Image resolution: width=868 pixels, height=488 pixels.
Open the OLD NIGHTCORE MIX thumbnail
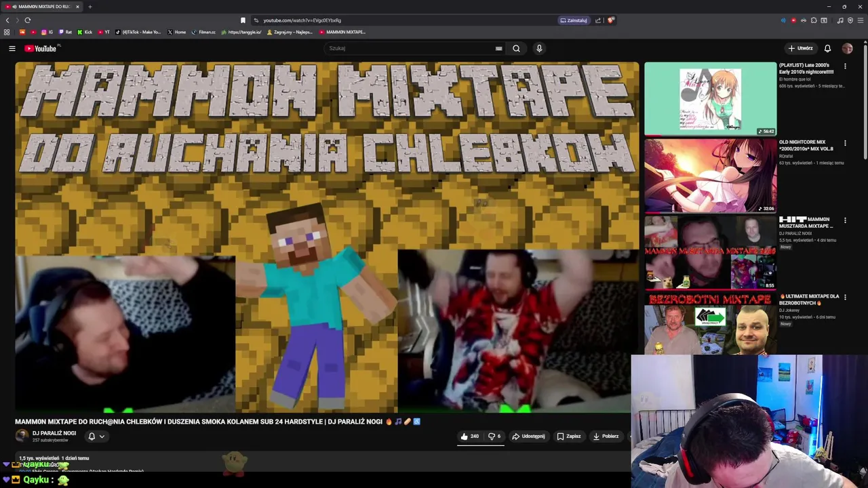710,176
